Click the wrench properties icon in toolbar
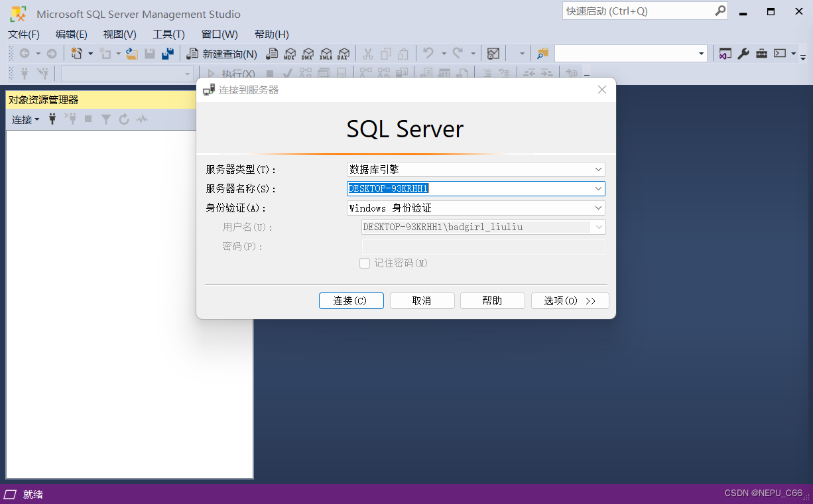The height and width of the screenshot is (504, 813). point(743,54)
